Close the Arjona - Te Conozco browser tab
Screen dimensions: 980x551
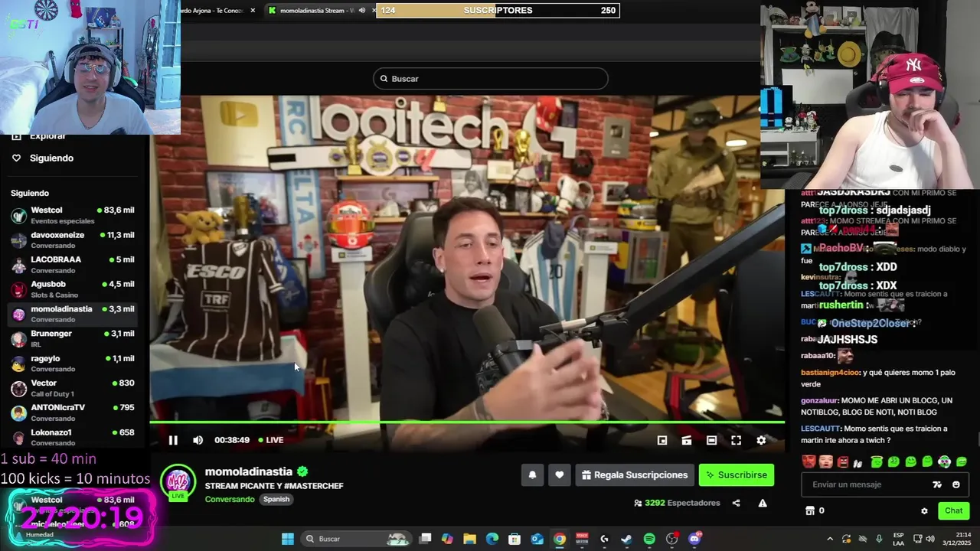click(x=253, y=10)
